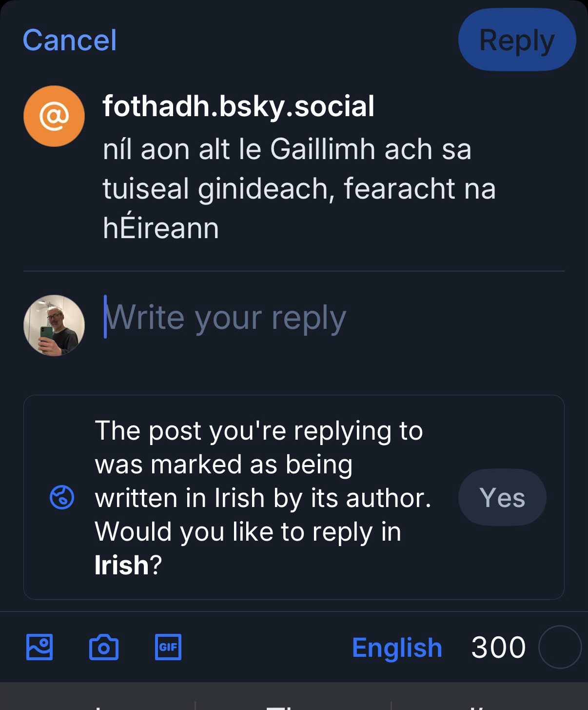Focus the Write your reply field
Screen dimensions: 588x710
click(293, 318)
